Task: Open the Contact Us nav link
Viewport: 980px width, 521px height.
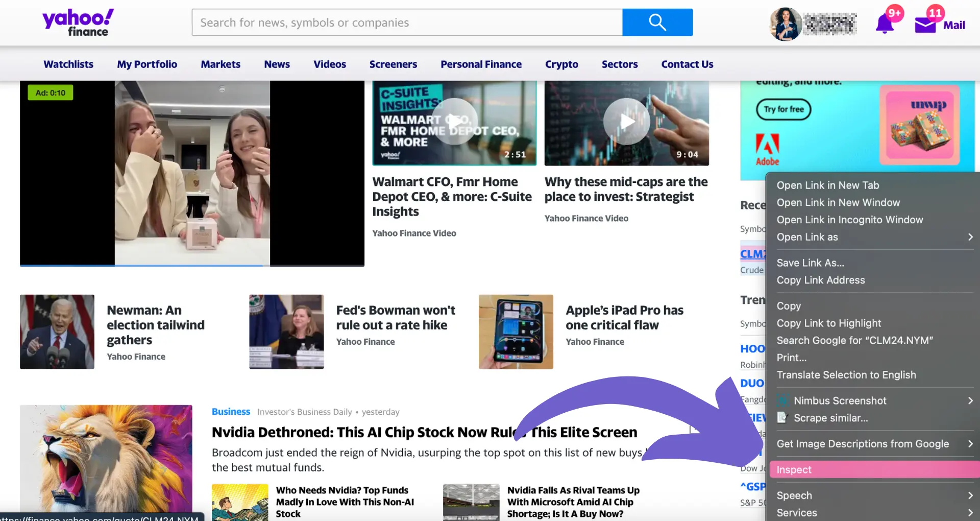Action: [x=687, y=64]
